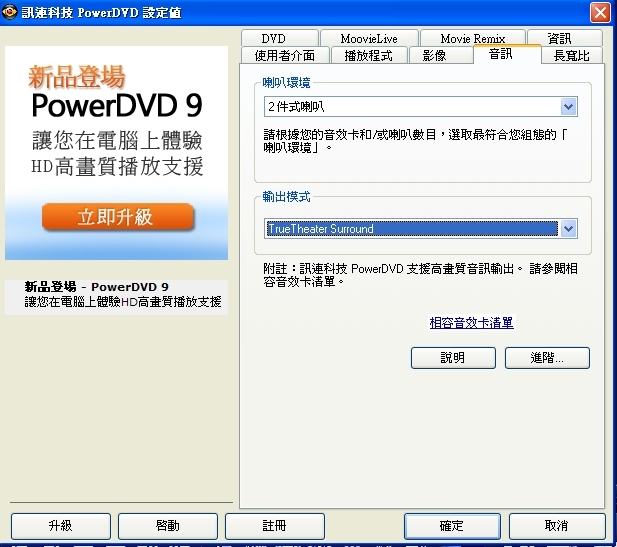Open the Movie Remix tab
The width and height of the screenshot is (617, 547).
coord(473,38)
